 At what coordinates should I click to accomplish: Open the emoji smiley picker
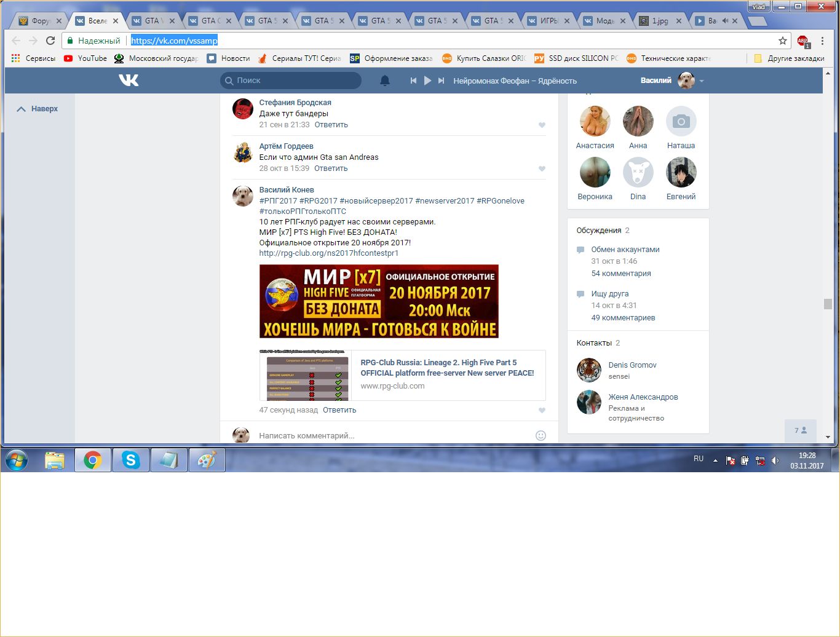tap(541, 435)
